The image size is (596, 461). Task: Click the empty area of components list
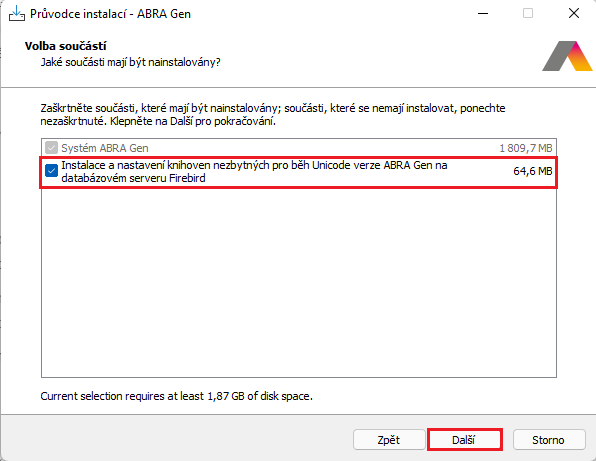299,282
